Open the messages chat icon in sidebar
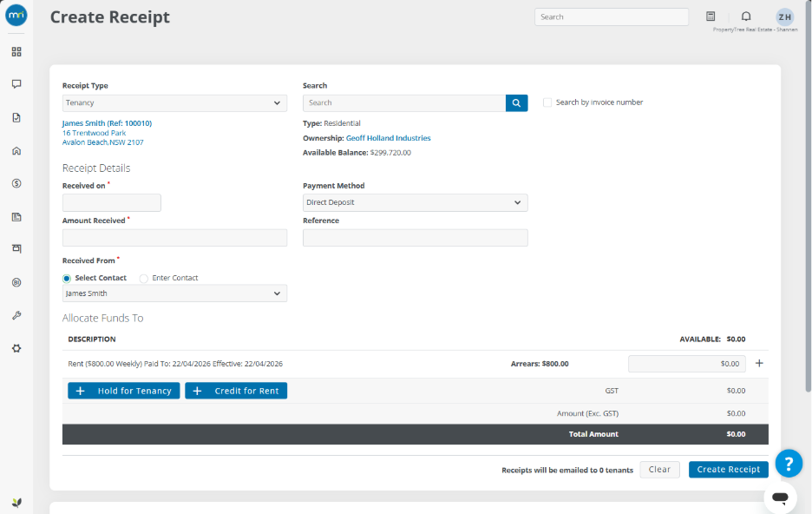The height and width of the screenshot is (514, 812). click(16, 84)
